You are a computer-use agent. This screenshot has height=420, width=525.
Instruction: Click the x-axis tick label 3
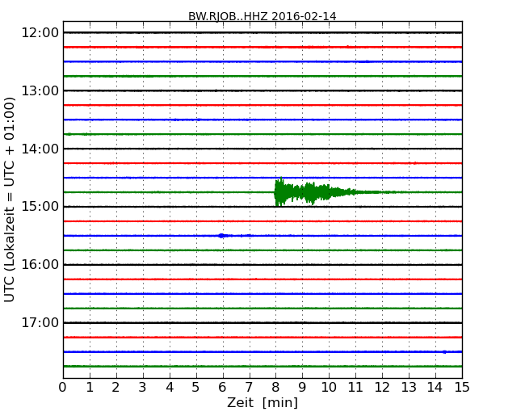pos(143,388)
